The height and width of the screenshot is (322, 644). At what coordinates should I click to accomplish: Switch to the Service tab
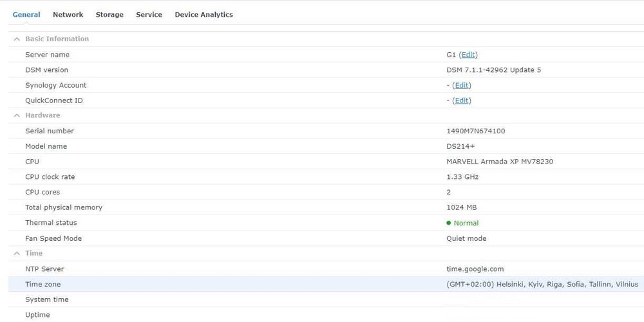pyautogui.click(x=149, y=15)
